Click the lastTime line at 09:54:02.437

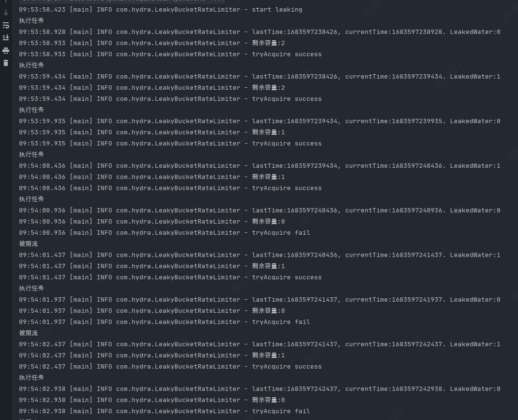260,344
